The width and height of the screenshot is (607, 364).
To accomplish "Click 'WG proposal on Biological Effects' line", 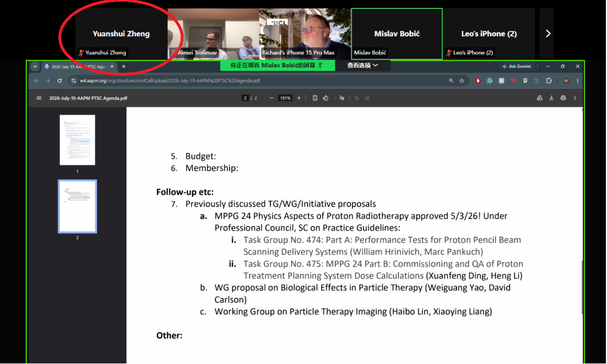I will click(362, 293).
